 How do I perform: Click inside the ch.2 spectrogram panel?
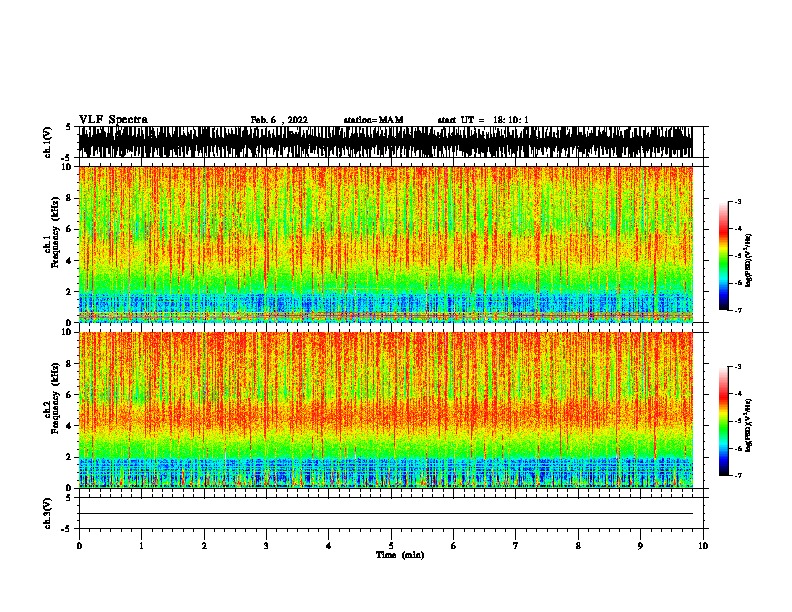click(386, 410)
